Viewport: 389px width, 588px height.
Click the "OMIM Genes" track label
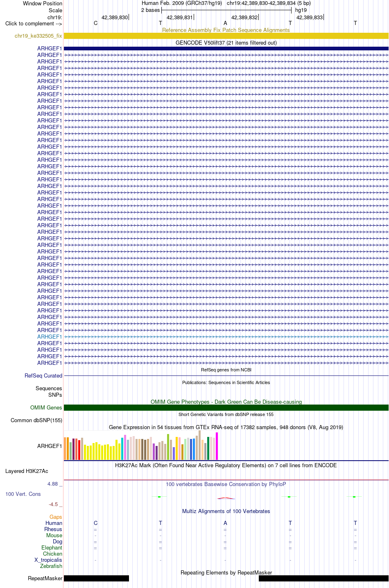pos(46,407)
